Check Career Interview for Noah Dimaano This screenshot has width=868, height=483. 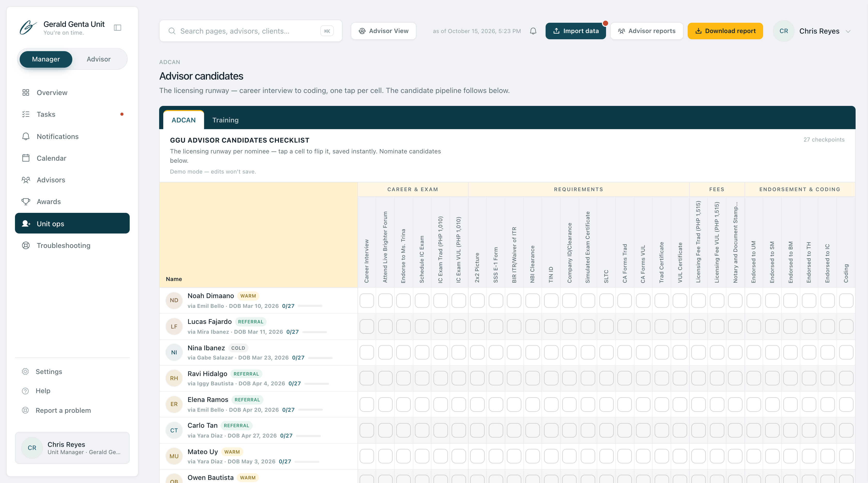(367, 300)
